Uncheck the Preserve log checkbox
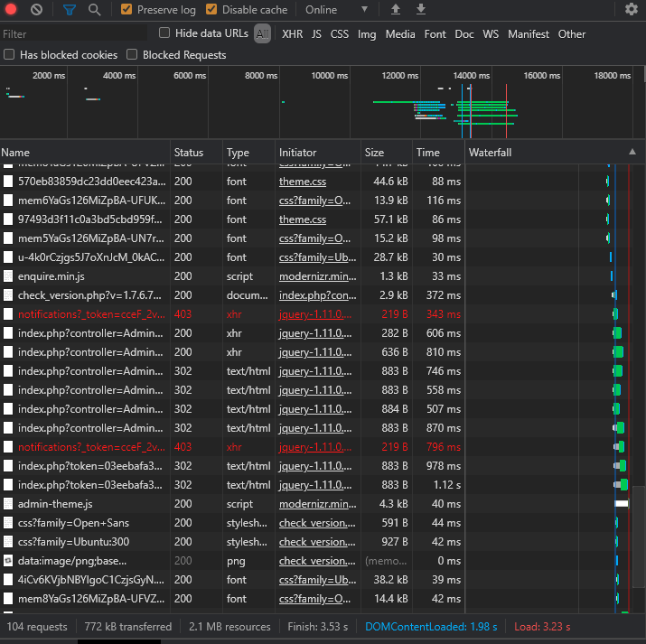Viewport: 646px width, 644px height. pyautogui.click(x=126, y=10)
